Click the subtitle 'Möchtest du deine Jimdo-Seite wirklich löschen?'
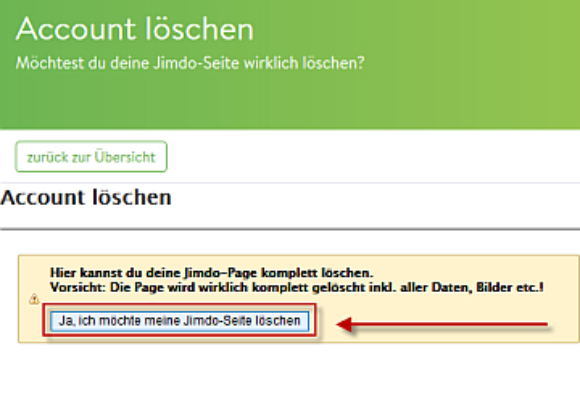Image resolution: width=580 pixels, height=419 pixels. pos(190,63)
